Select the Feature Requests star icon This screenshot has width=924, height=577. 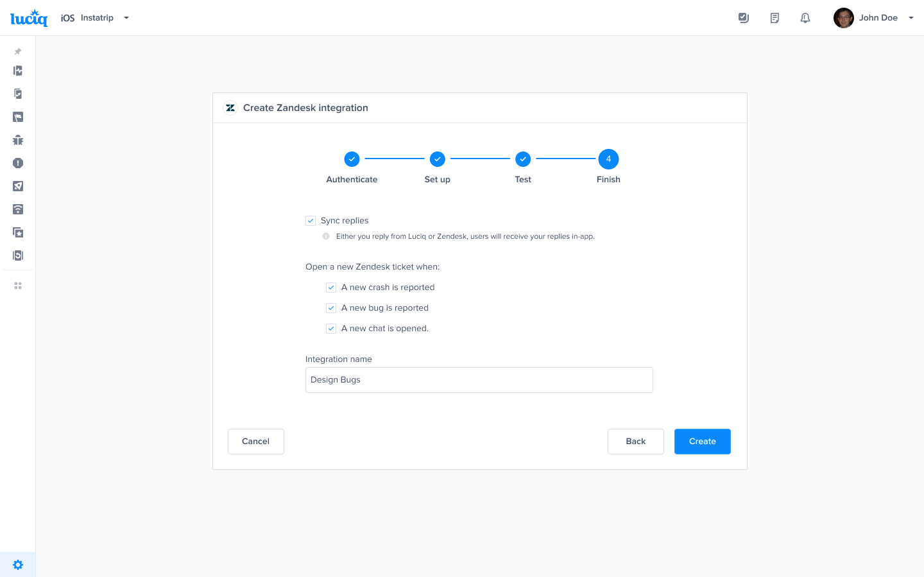[x=17, y=232]
